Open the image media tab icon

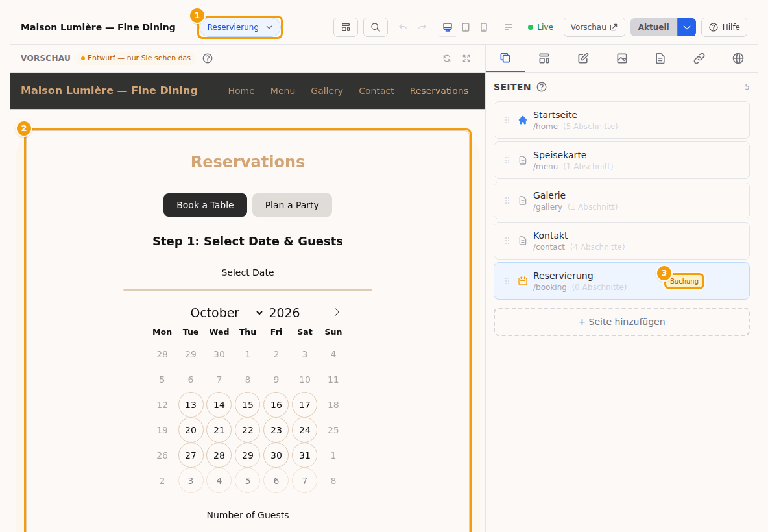621,58
